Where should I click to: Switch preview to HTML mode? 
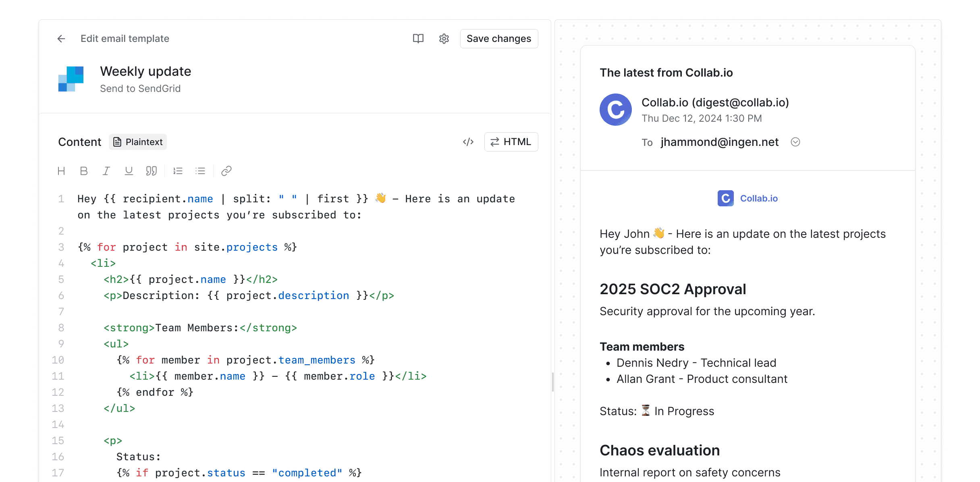click(x=511, y=141)
